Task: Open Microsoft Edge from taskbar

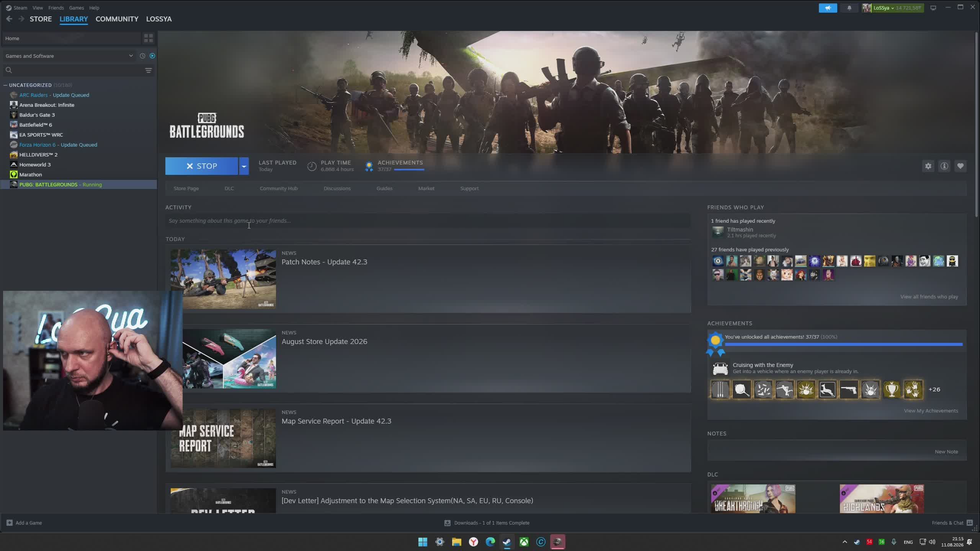Action: [x=490, y=542]
